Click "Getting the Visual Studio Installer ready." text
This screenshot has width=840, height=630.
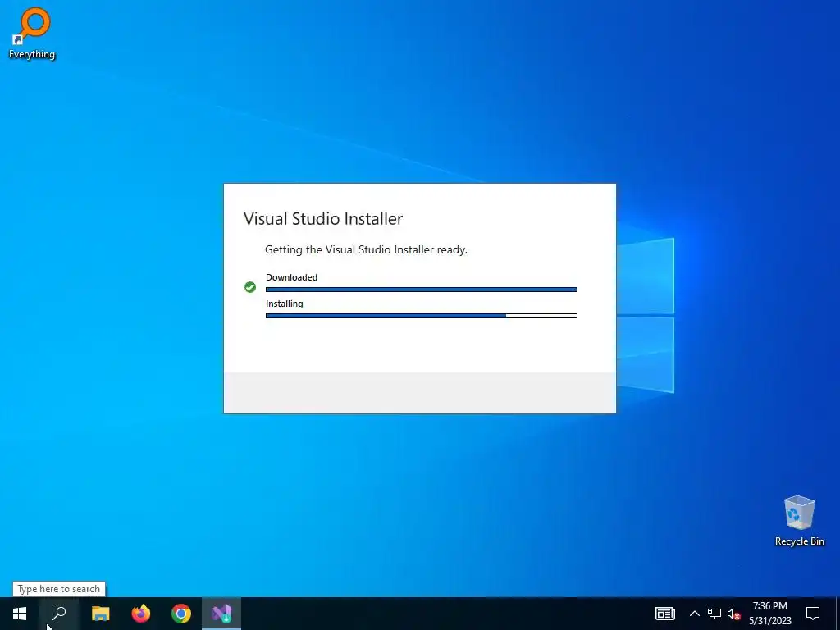[366, 249]
